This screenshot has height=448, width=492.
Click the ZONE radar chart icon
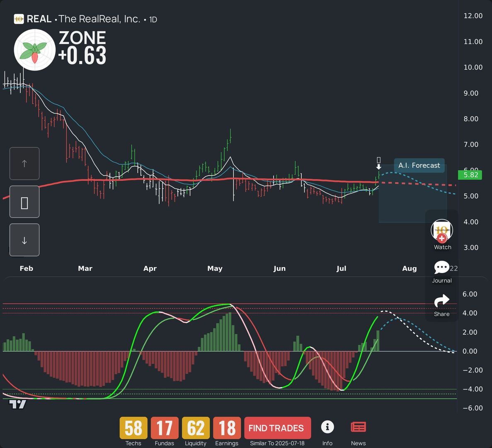(34, 50)
